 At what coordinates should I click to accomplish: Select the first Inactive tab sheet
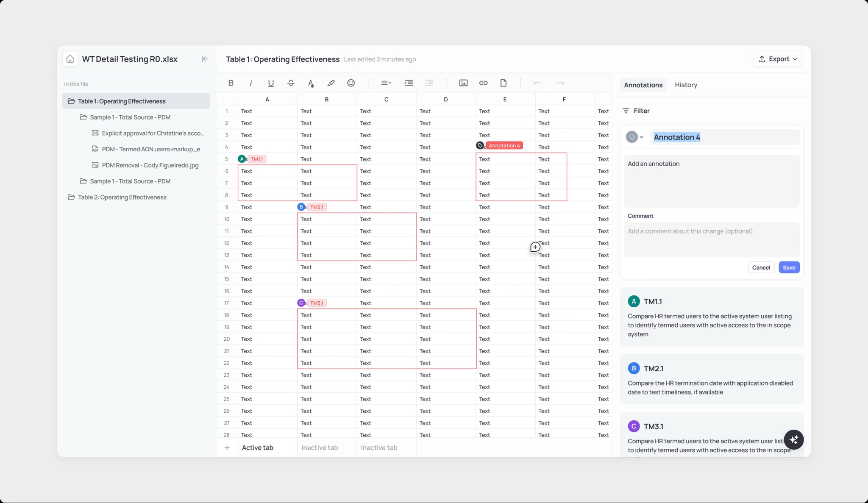point(320,447)
